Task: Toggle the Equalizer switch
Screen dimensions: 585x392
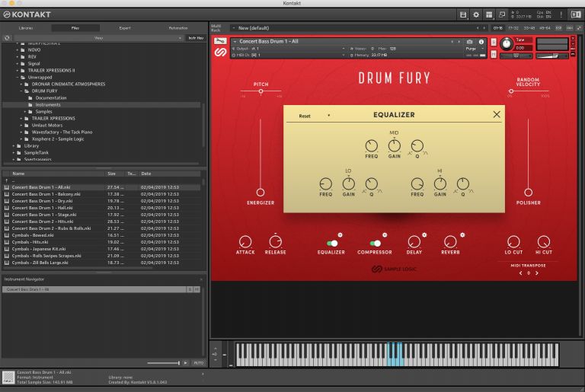Action: [x=332, y=243]
